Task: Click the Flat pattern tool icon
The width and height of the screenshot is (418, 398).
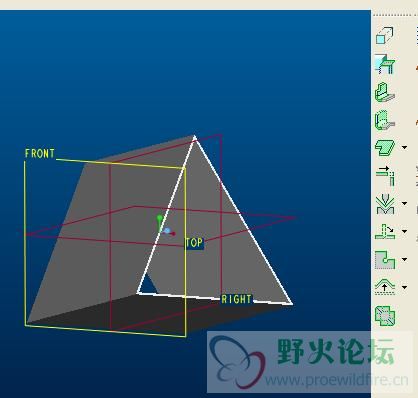Action: (385, 315)
